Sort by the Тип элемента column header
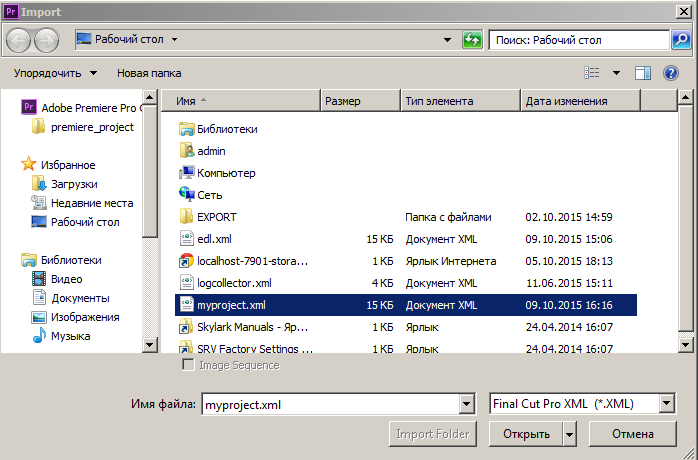The width and height of the screenshot is (698, 460). (461, 101)
